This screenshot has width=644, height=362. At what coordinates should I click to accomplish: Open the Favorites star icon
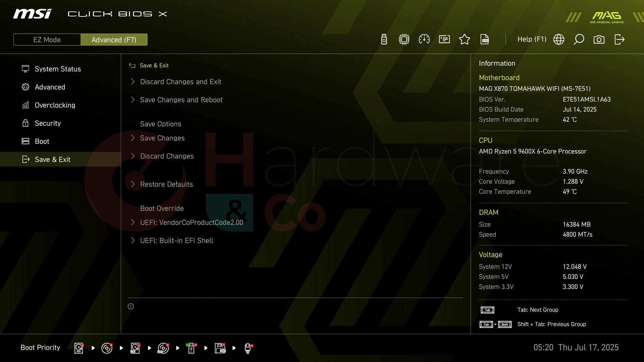(x=465, y=40)
